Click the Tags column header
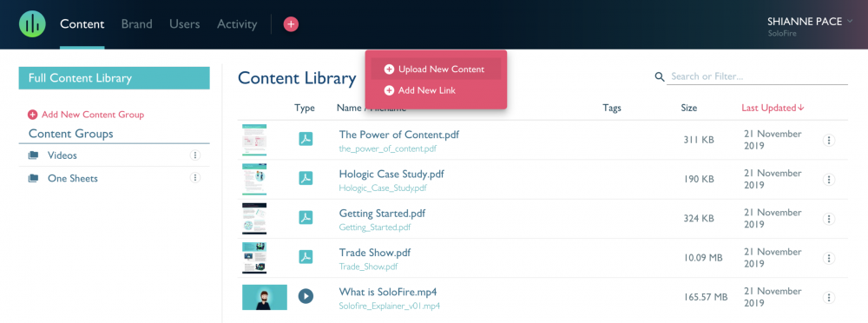Viewport: 868px width, 323px height. tap(612, 108)
